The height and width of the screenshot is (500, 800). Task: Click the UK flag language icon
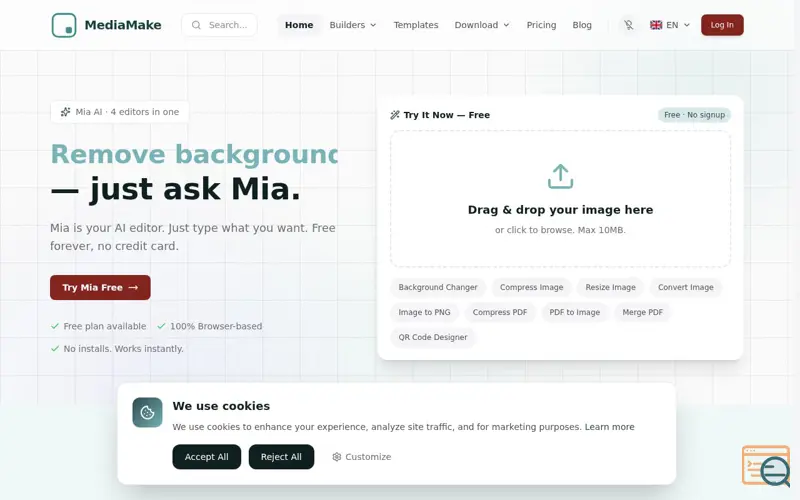656,25
